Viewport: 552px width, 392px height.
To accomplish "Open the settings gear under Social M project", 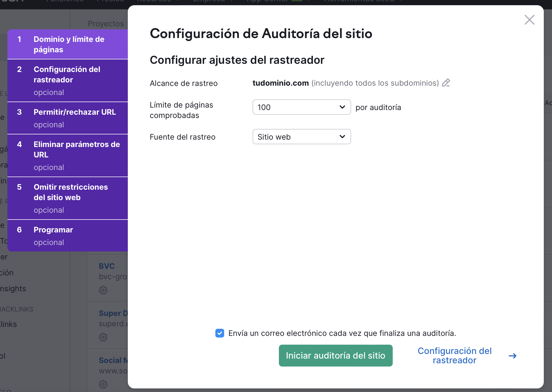I will click(103, 384).
